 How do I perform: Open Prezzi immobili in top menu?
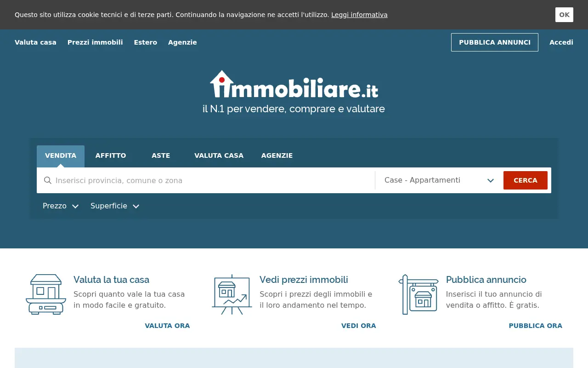point(95,42)
